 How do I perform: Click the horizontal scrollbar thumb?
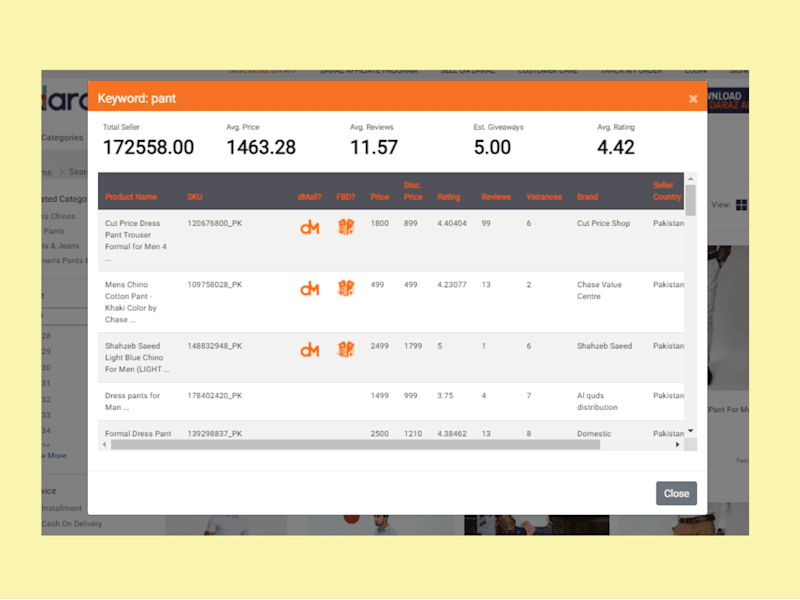pos(356,444)
